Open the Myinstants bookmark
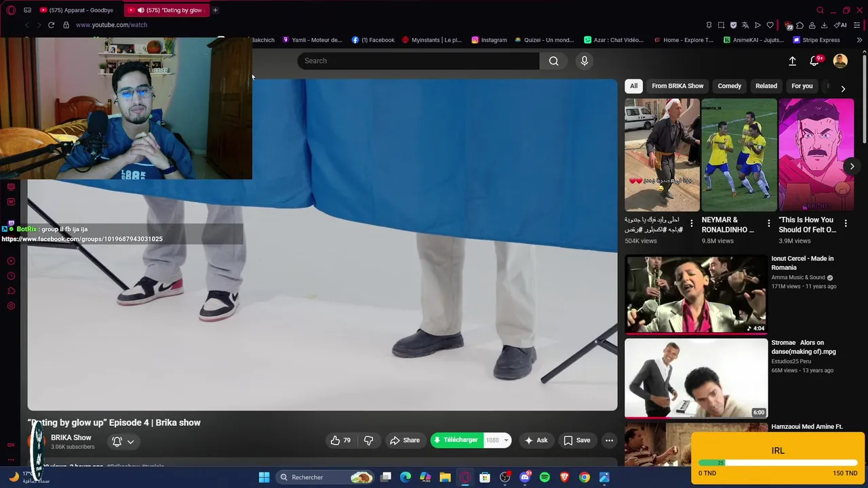The height and width of the screenshot is (488, 868). click(431, 40)
